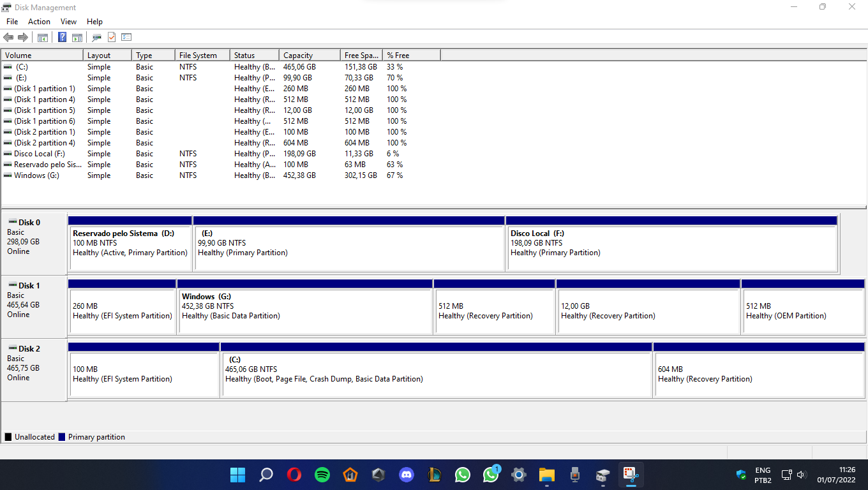Select the (E:) row in the volume list
This screenshot has width=868, height=490.
221,78
